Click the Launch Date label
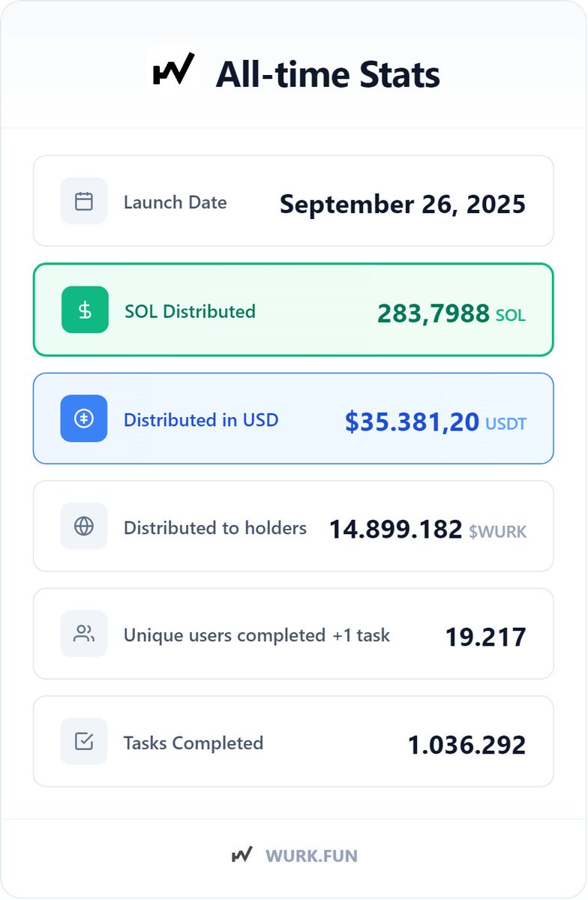 175,202
